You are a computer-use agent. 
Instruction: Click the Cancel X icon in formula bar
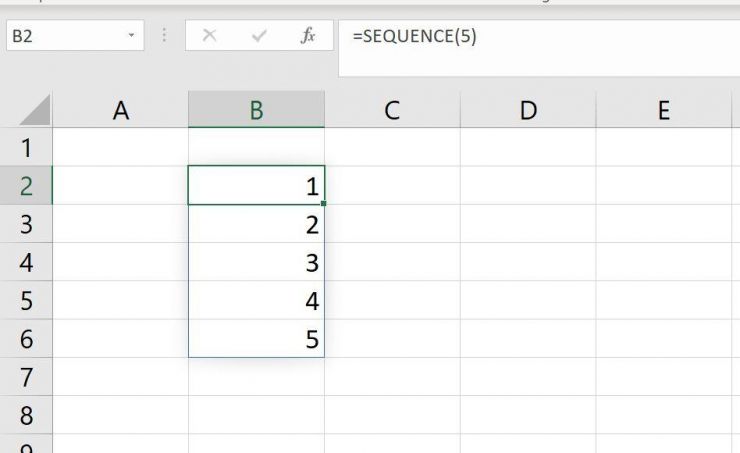coord(209,35)
